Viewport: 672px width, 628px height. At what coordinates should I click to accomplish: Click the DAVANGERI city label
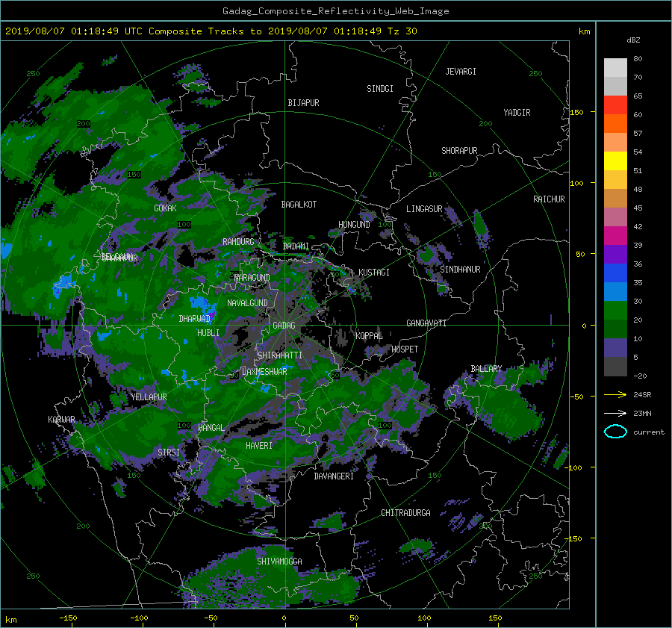334,476
